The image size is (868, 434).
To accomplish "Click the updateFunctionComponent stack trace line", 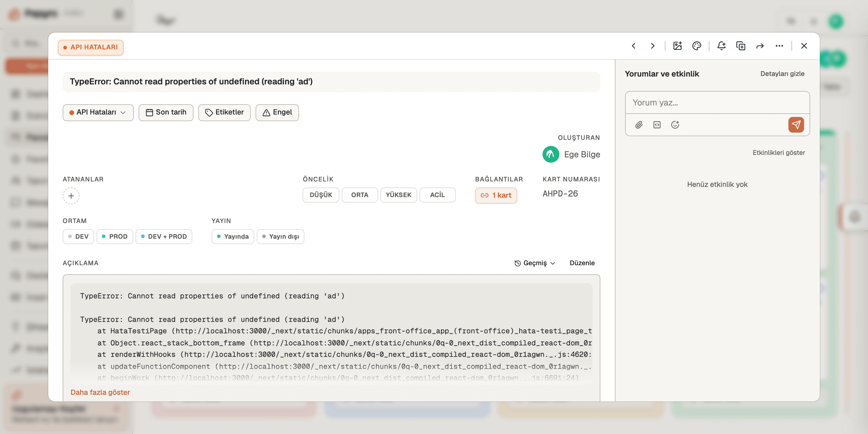I will pyautogui.click(x=344, y=366).
